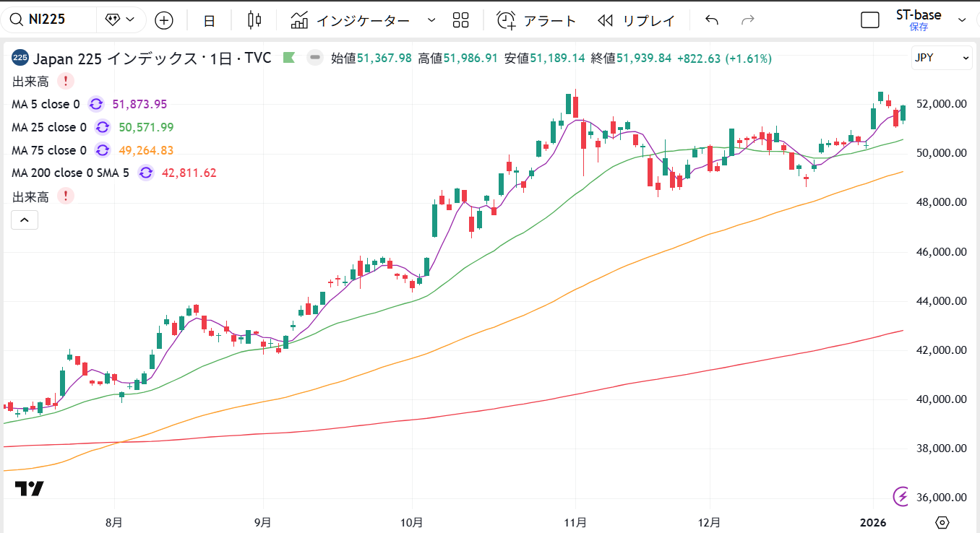Toggle the gray pill next to the flag
Screen dimensions: 980x533
(x=314, y=58)
